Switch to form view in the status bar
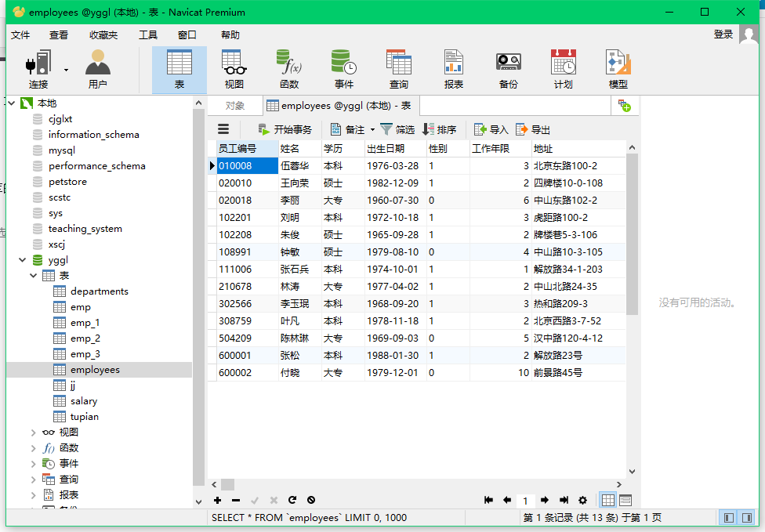765x532 pixels. [x=624, y=500]
